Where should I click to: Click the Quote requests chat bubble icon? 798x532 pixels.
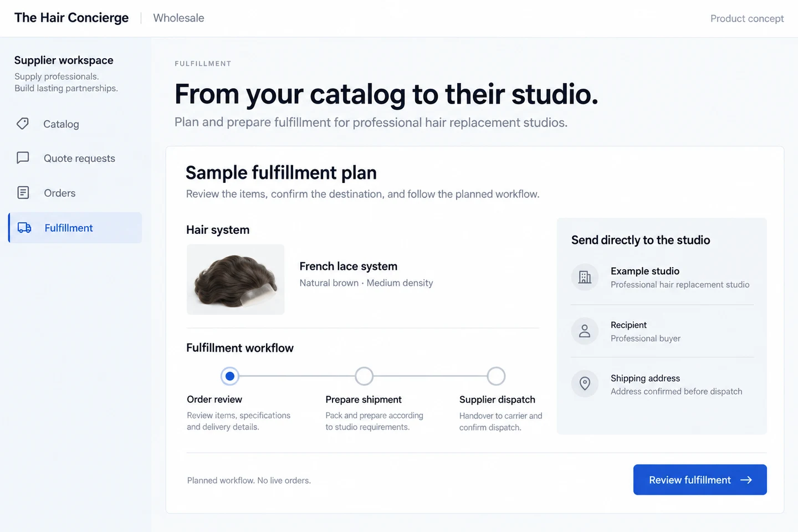[x=23, y=158]
